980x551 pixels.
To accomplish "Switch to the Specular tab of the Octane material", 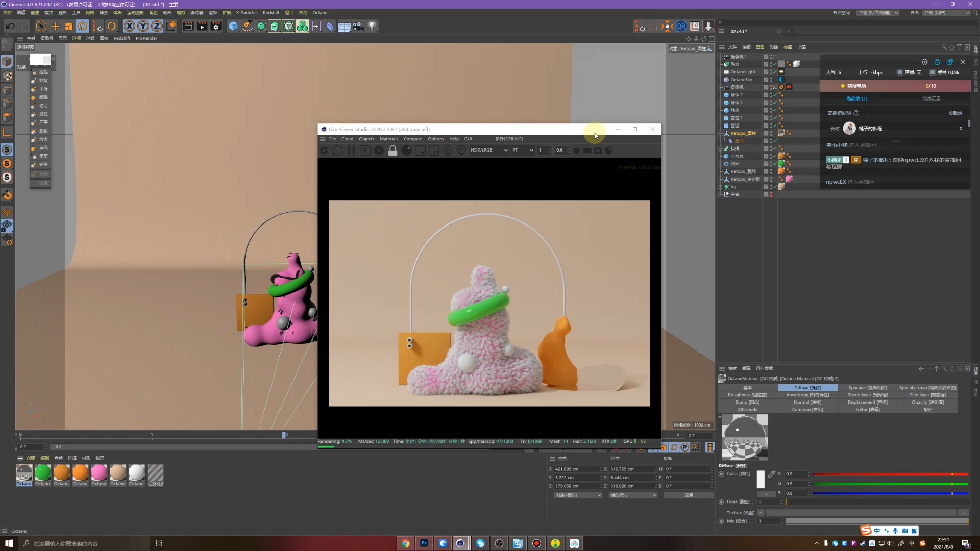I will pyautogui.click(x=867, y=388).
